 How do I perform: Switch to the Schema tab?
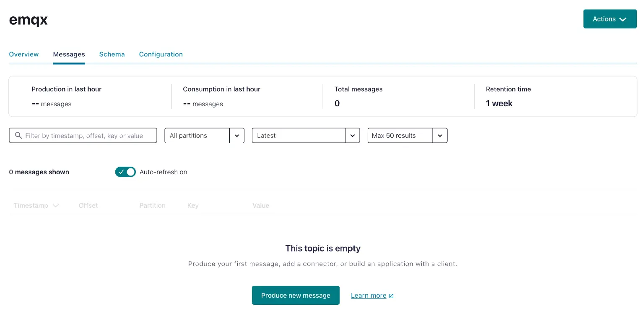[112, 54]
